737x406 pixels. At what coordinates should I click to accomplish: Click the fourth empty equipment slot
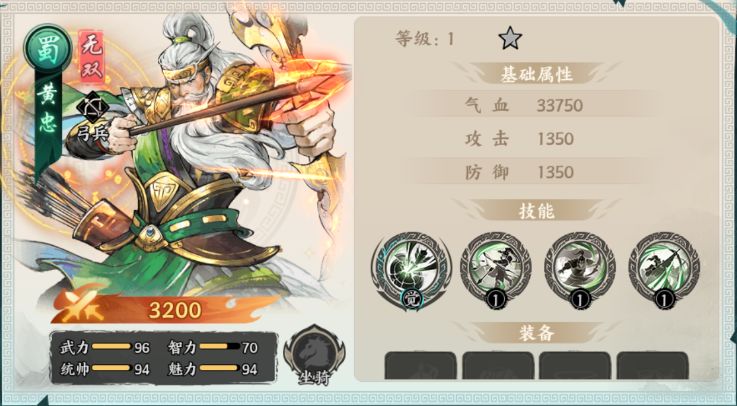[x=652, y=366]
